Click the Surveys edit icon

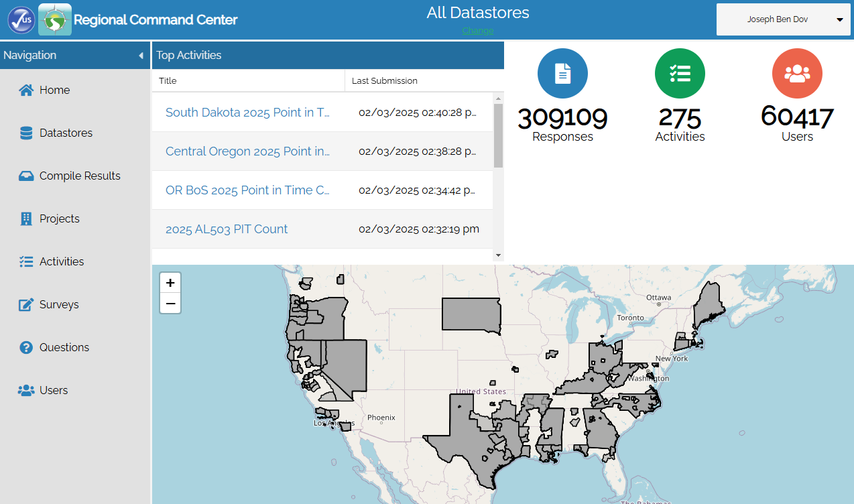26,305
